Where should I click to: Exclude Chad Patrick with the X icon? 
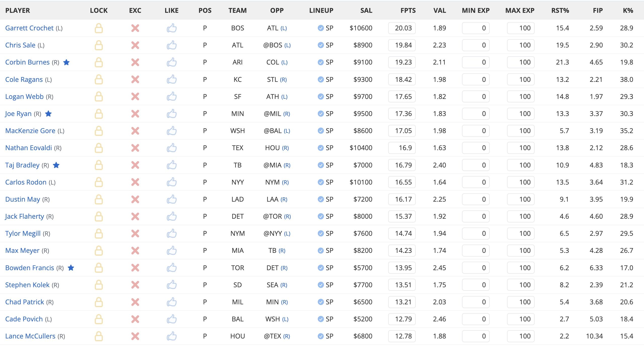point(135,302)
